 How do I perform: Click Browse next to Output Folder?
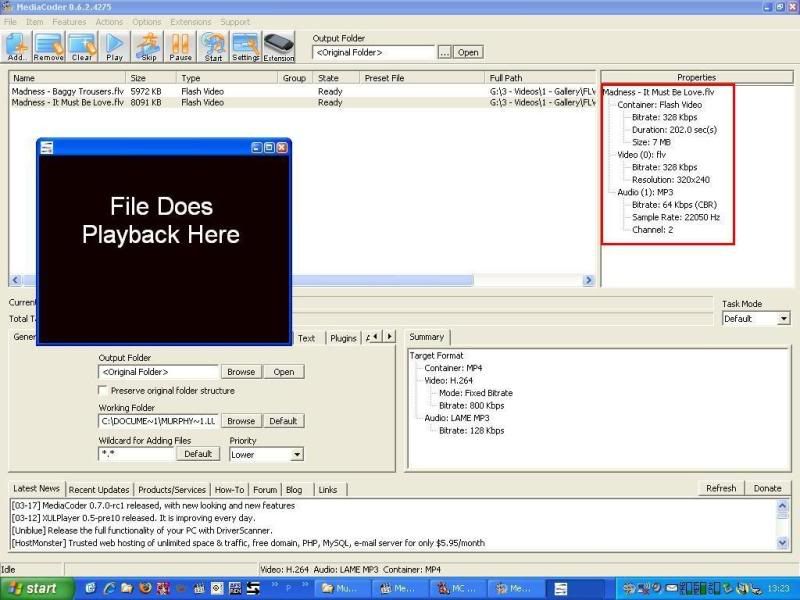pos(241,372)
